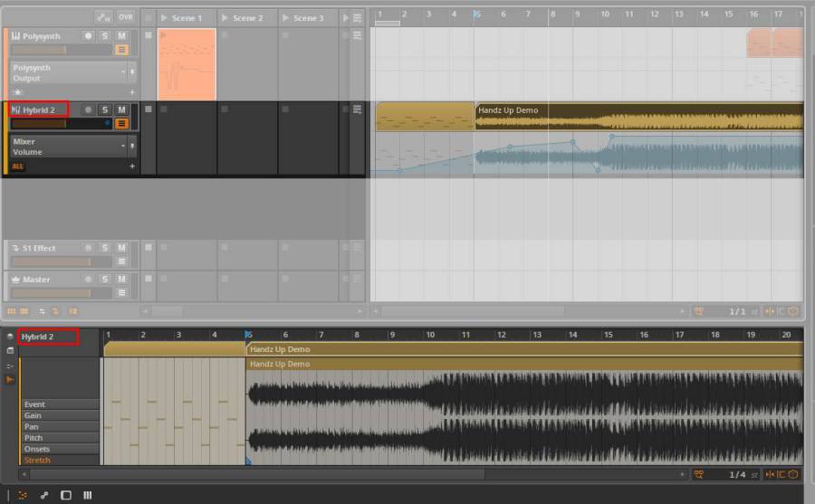Toggle Hybrid 2 automation lane button
This screenshot has height=504, width=815.
click(x=121, y=123)
